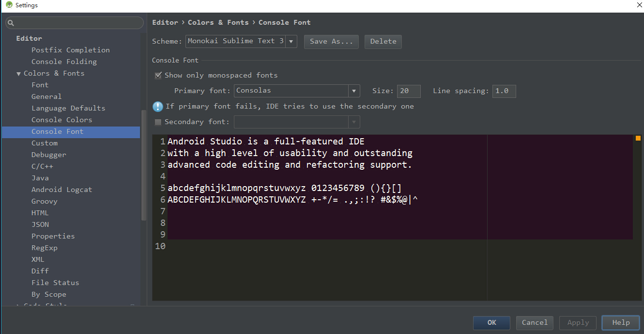Click preview line starting 'abcdefghijklmnopqrstuvwxyz'
This screenshot has height=334, width=644.
(285, 188)
